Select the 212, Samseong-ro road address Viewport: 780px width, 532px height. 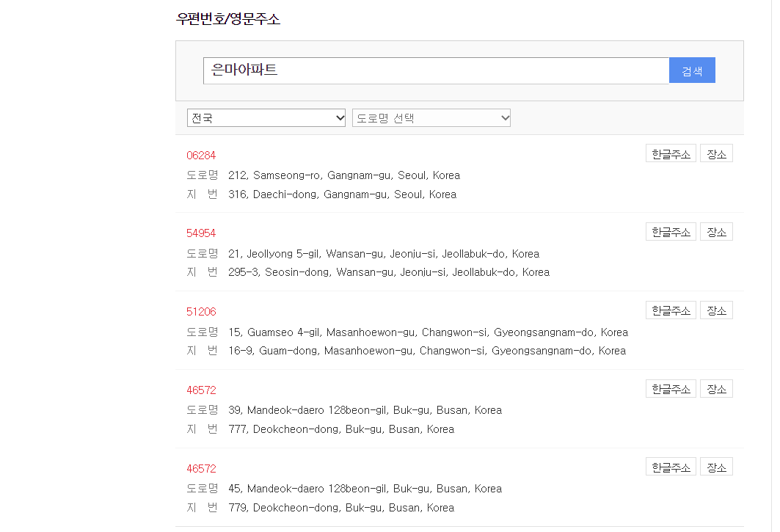(x=344, y=175)
